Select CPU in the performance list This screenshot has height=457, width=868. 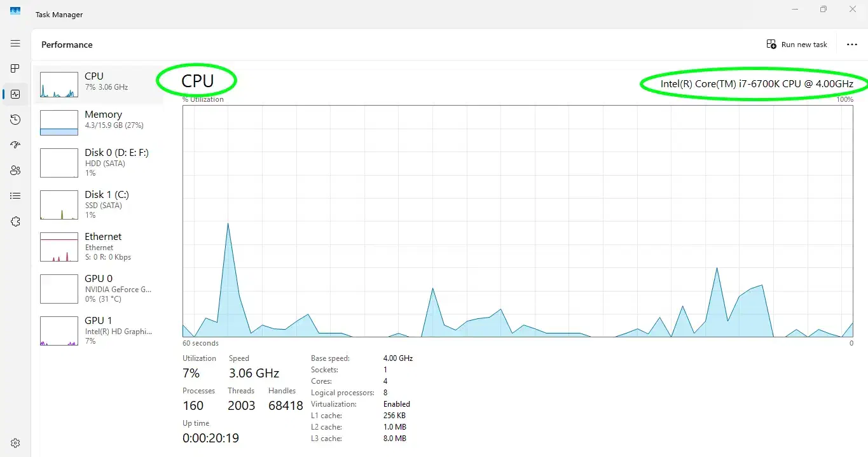pos(98,84)
